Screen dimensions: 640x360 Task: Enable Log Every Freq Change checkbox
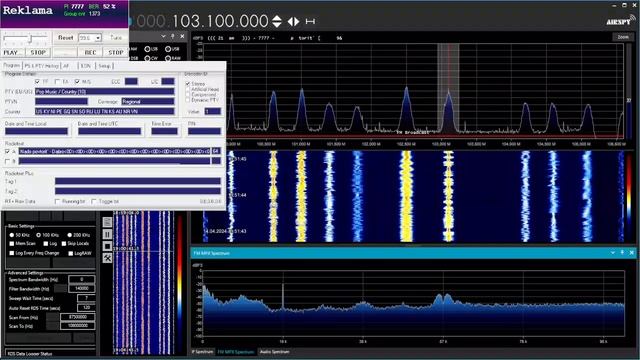point(12,253)
